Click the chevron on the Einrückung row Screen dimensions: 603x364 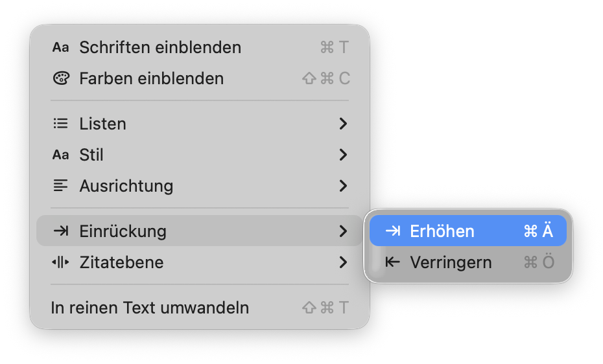tap(343, 231)
